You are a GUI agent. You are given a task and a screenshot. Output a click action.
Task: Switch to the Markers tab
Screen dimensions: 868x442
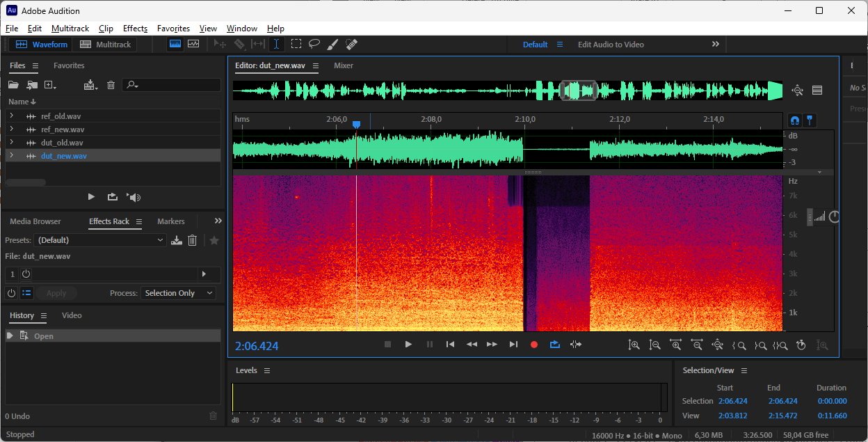point(170,221)
